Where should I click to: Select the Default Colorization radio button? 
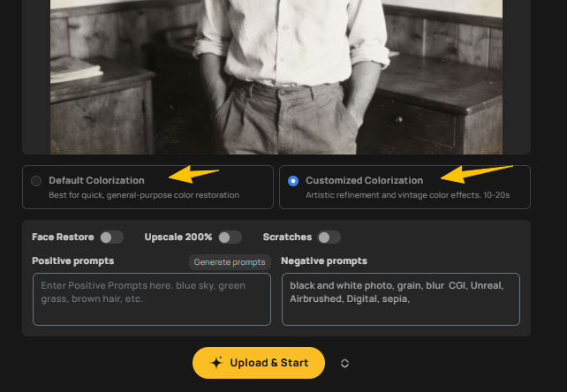point(36,181)
